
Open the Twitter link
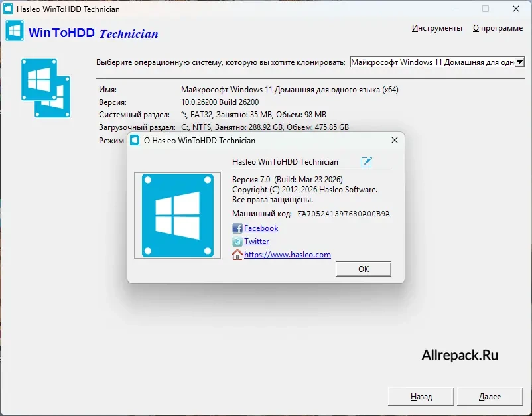[x=256, y=242]
